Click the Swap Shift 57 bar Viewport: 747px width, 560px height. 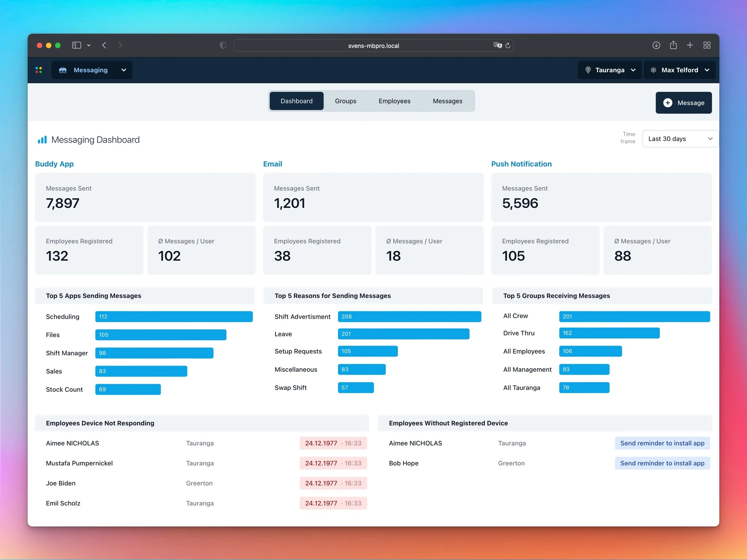tap(356, 388)
